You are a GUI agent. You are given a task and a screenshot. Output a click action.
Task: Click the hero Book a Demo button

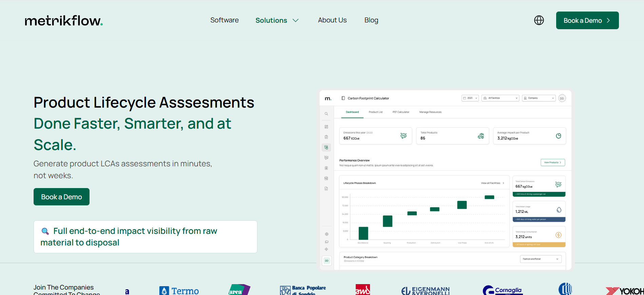click(x=61, y=197)
